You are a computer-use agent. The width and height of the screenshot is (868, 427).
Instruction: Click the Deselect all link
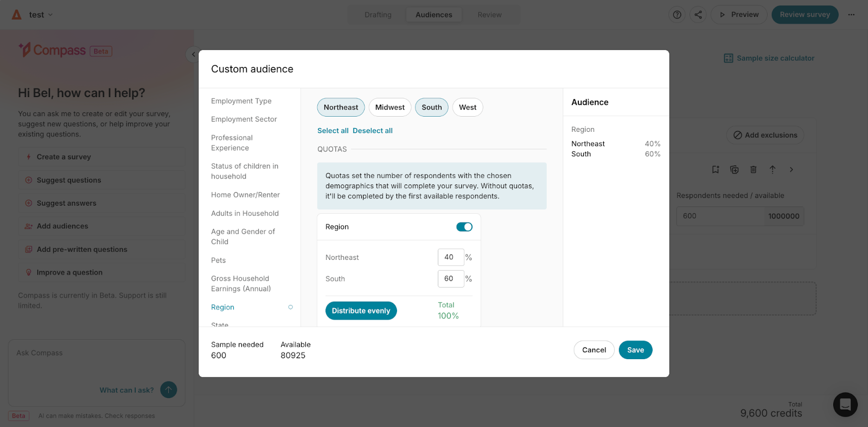coord(373,131)
